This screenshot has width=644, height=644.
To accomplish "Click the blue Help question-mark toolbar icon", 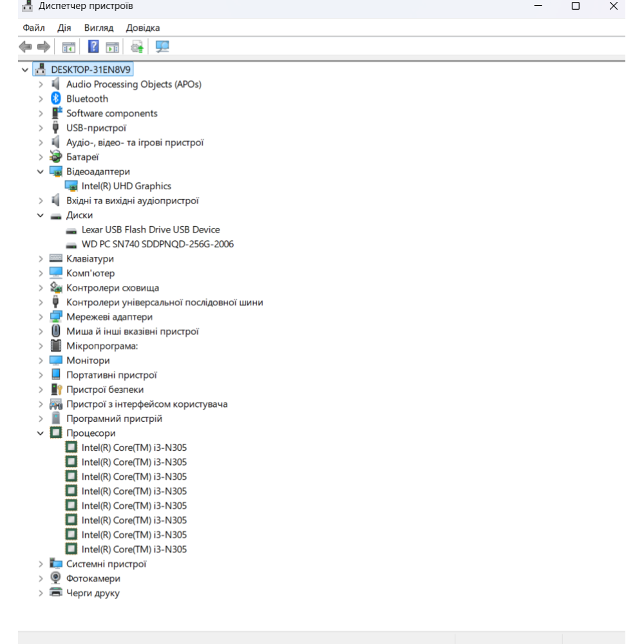I will pyautogui.click(x=93, y=46).
